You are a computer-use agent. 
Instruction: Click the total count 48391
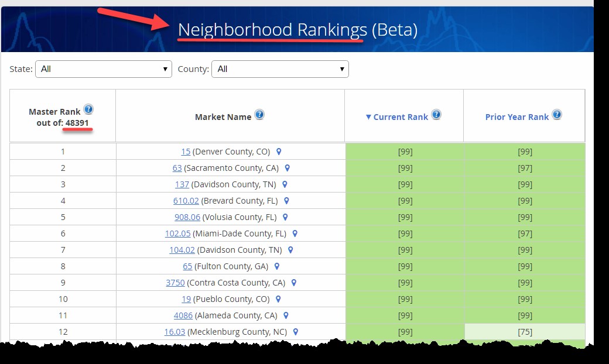tap(77, 123)
